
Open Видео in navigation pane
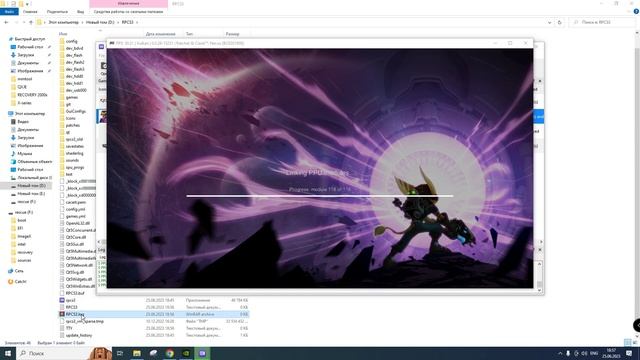23,122
